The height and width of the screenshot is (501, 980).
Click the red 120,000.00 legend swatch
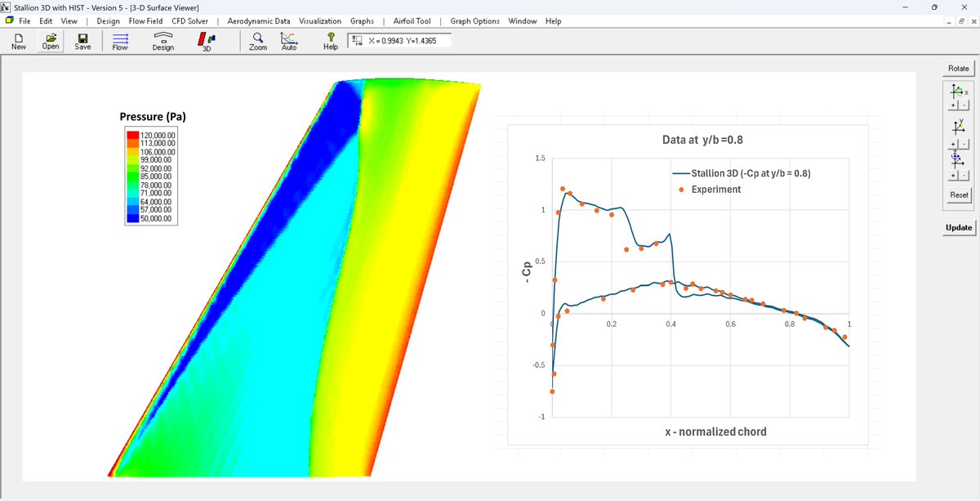(x=133, y=134)
